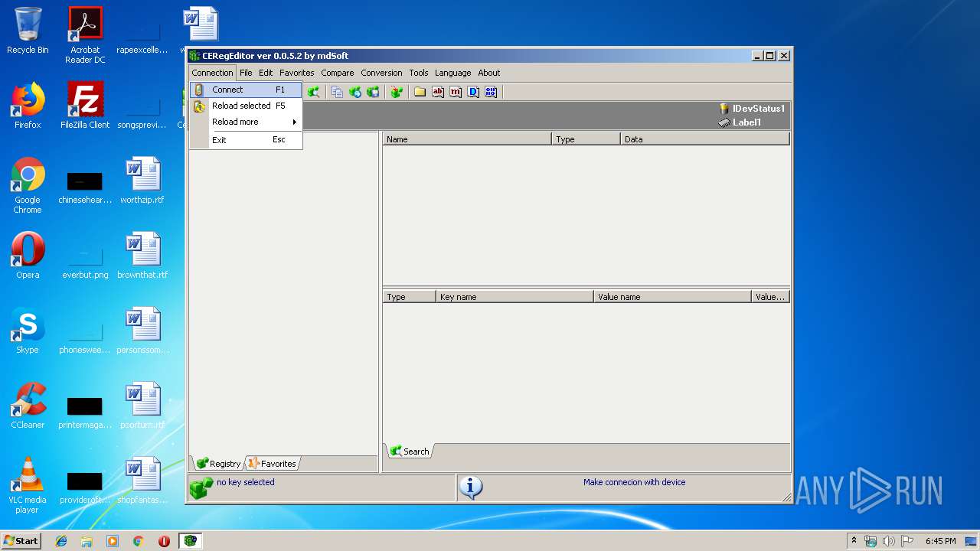Click the new key green cube icon
Image resolution: width=980 pixels, height=551 pixels.
click(x=396, y=92)
